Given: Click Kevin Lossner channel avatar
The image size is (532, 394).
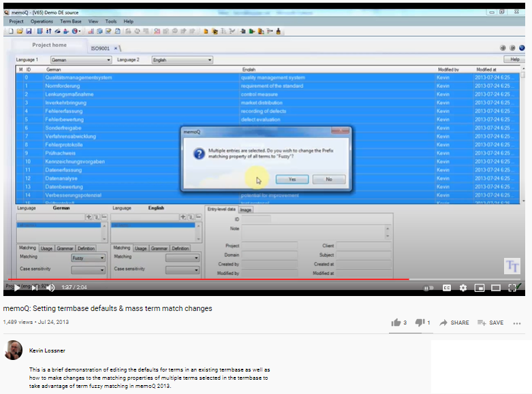Looking at the screenshot, I should click(14, 350).
